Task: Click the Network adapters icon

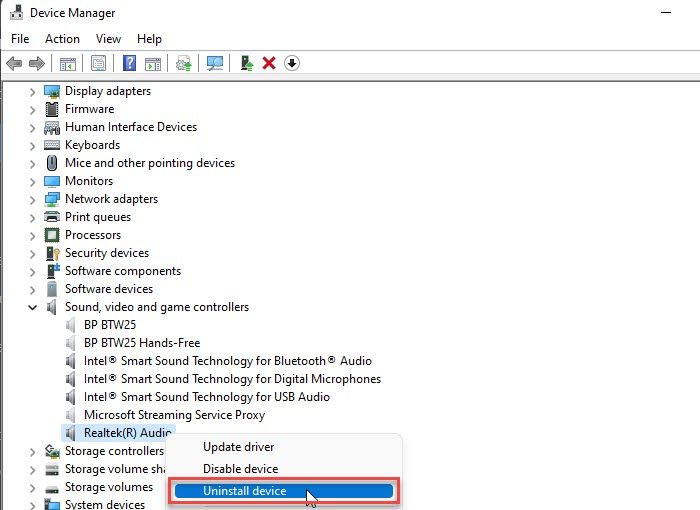Action: tap(52, 199)
